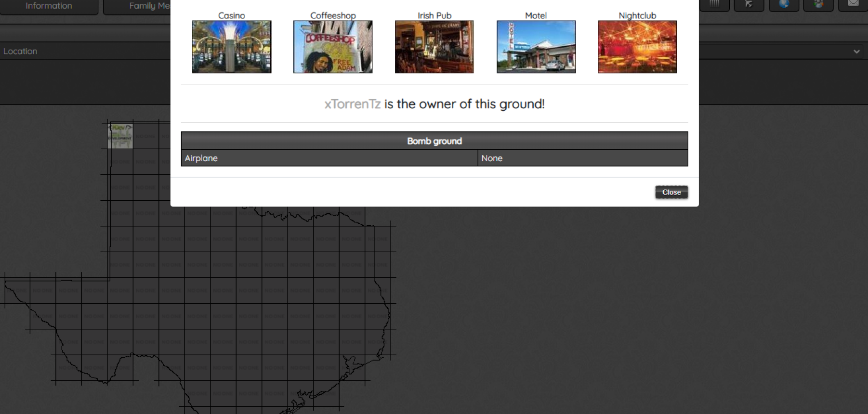The image size is (868, 414).
Task: Open the globe world map icon
Action: (784, 4)
